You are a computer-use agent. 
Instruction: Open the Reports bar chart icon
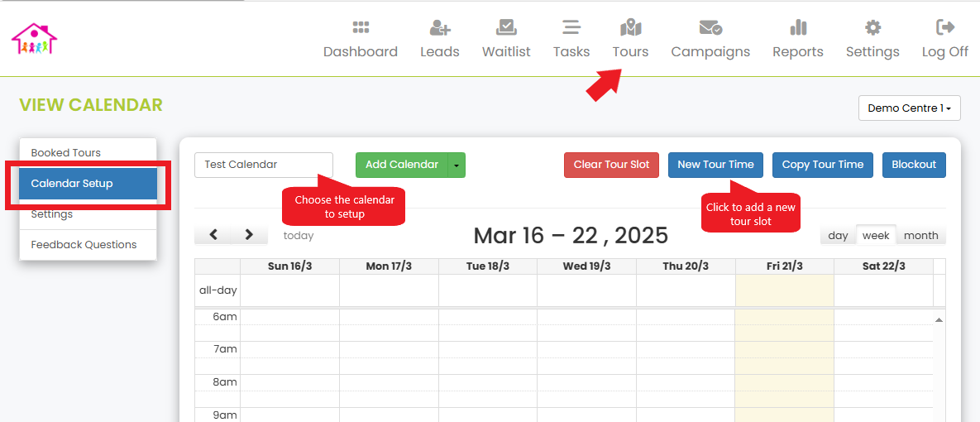798,27
